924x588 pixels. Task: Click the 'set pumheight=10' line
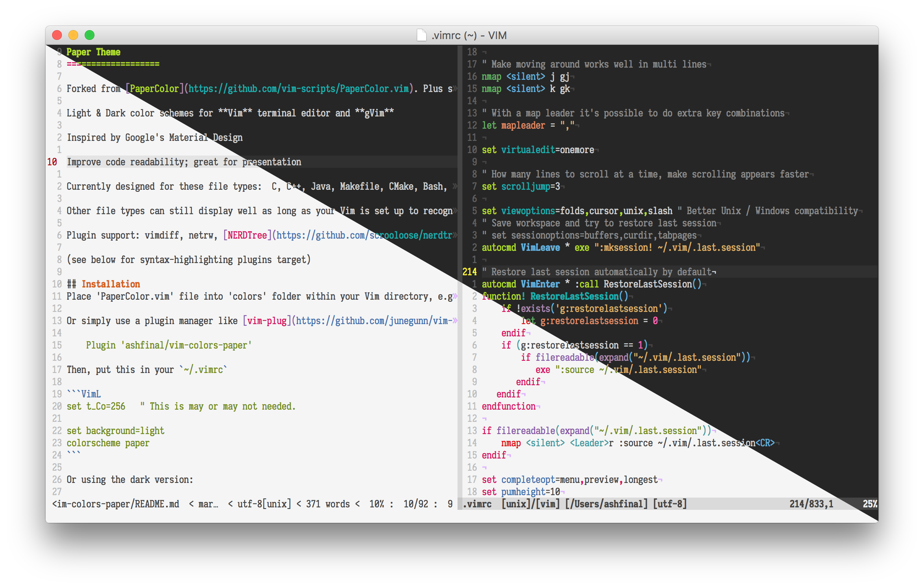click(x=521, y=492)
